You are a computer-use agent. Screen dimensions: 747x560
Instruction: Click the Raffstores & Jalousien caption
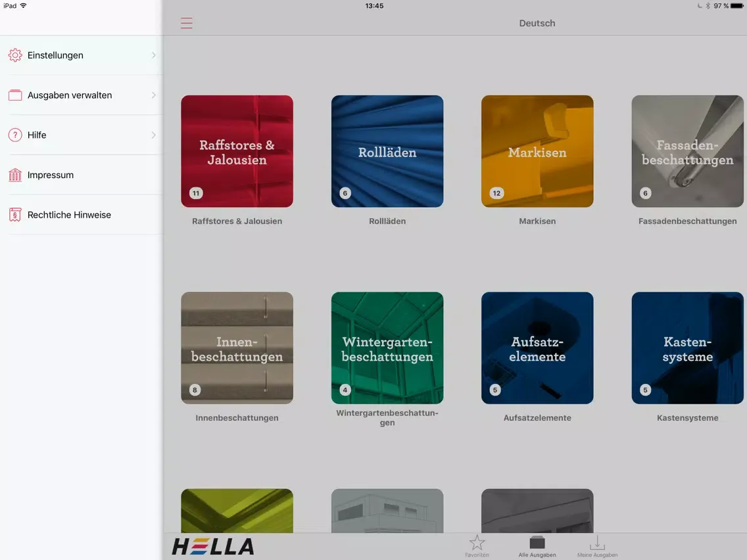point(237,221)
